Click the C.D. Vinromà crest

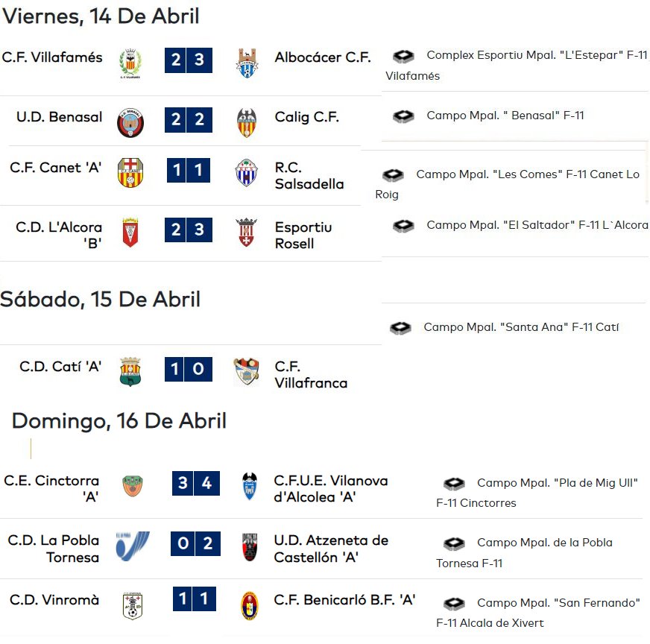133,606
